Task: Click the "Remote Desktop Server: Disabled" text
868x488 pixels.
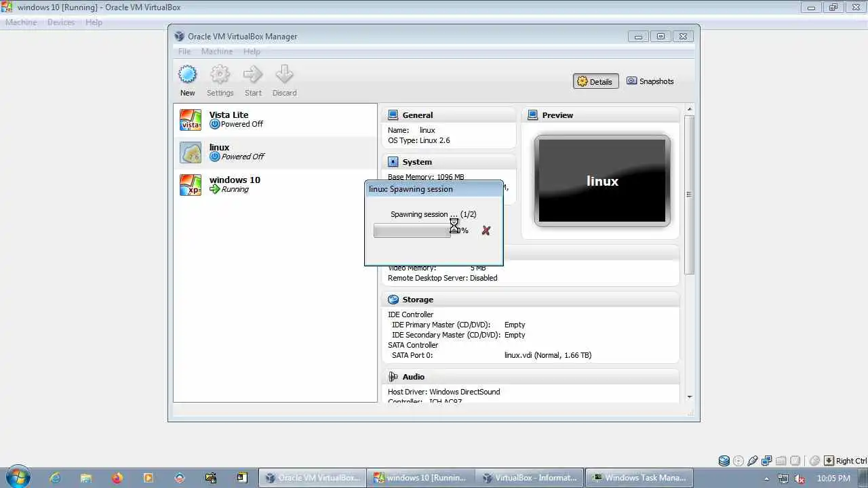Action: (443, 278)
